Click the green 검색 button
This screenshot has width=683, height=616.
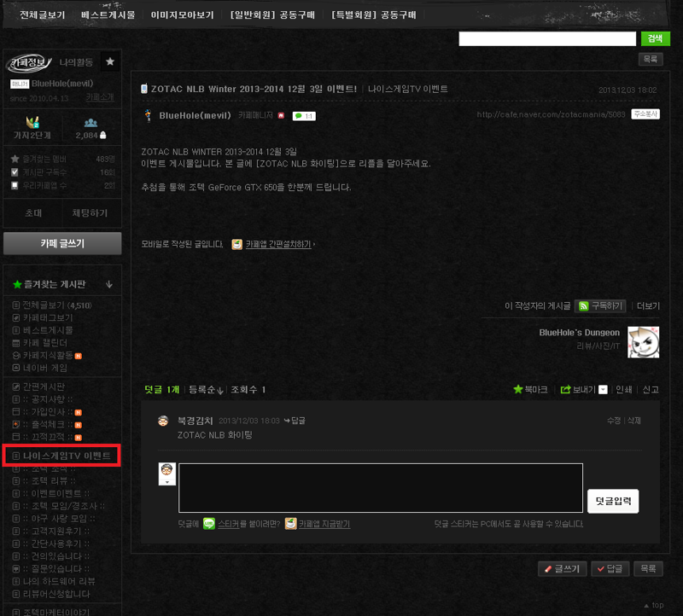click(655, 38)
